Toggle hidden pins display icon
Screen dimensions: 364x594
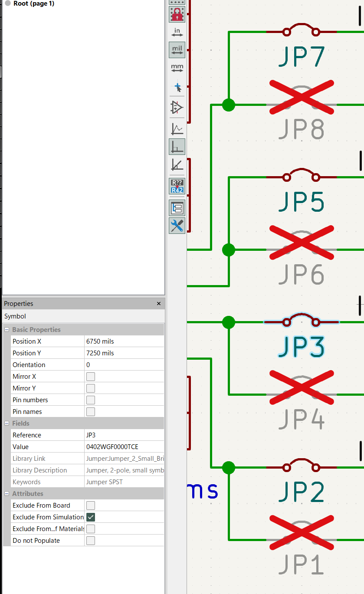[x=177, y=107]
